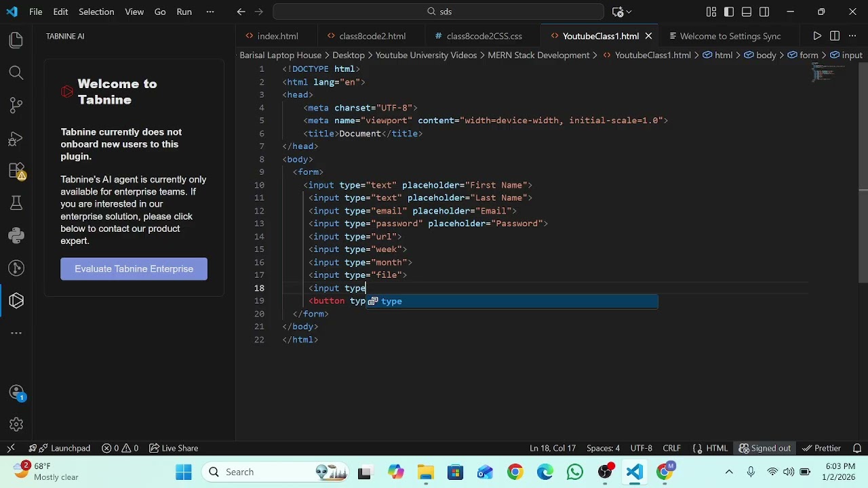Open Windows Start menu on taskbar
This screenshot has height=488, width=868.
(184, 472)
